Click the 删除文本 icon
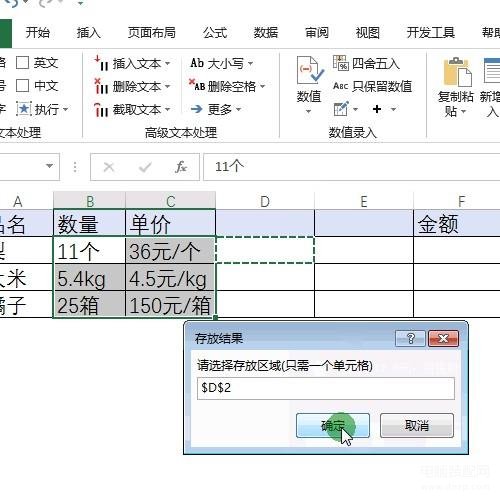 click(x=101, y=86)
